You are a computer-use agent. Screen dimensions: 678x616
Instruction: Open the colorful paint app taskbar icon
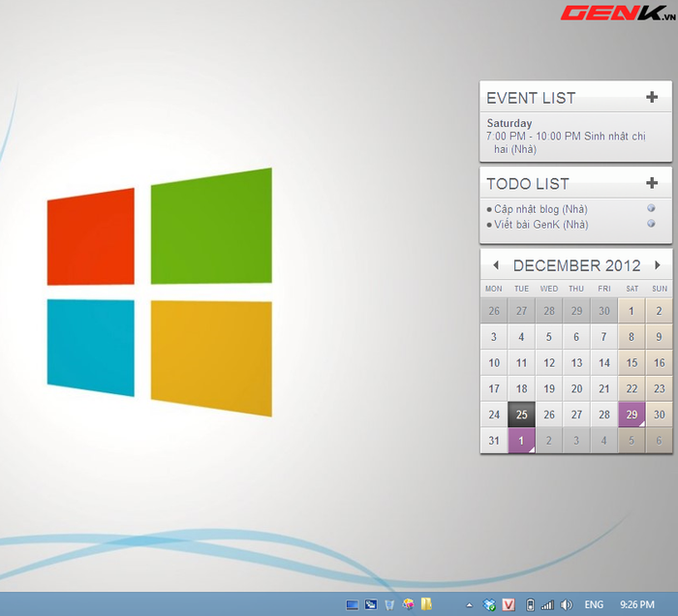pos(408,604)
